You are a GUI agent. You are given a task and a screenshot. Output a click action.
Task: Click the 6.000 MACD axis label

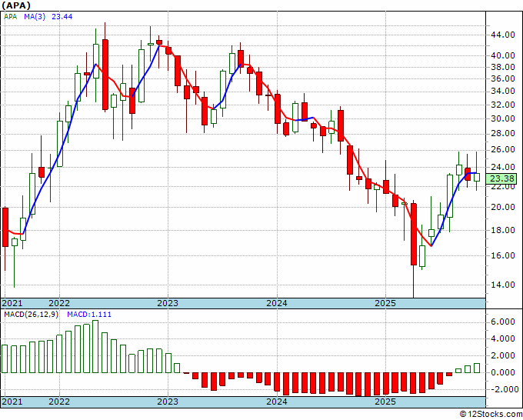point(502,322)
